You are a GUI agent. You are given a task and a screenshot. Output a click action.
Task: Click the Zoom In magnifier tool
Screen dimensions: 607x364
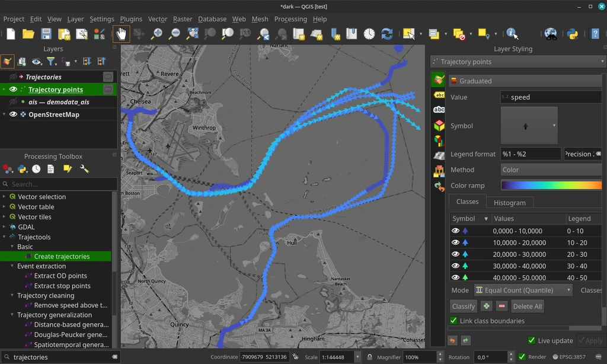coord(156,34)
